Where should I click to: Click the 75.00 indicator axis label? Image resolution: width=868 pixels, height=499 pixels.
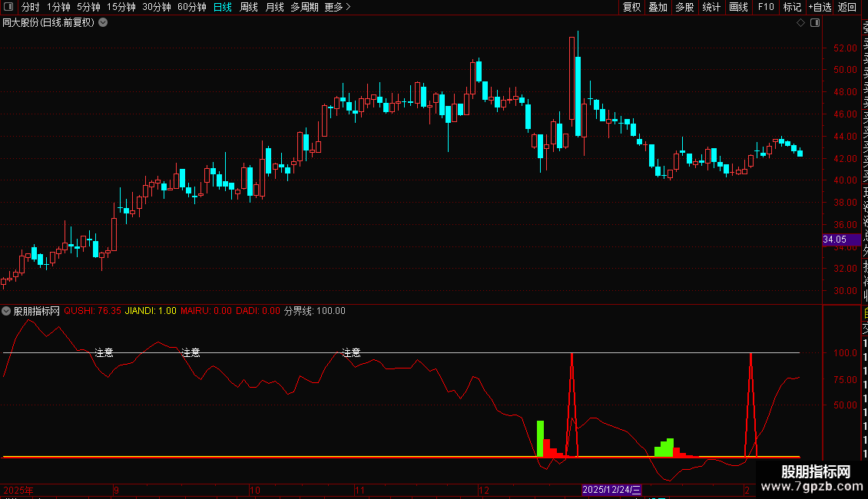845,379
